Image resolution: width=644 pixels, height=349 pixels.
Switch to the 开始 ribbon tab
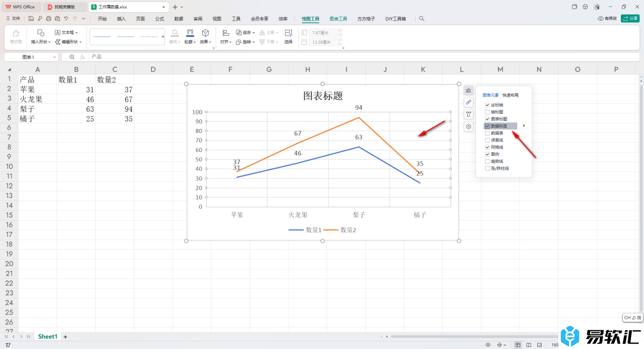[x=102, y=19]
